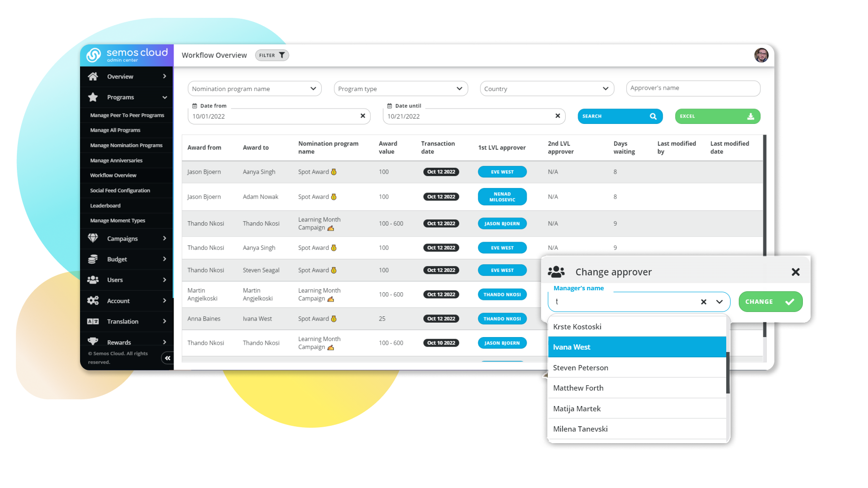Click the filter funnel icon
The height and width of the screenshot is (488, 868).
coord(282,55)
